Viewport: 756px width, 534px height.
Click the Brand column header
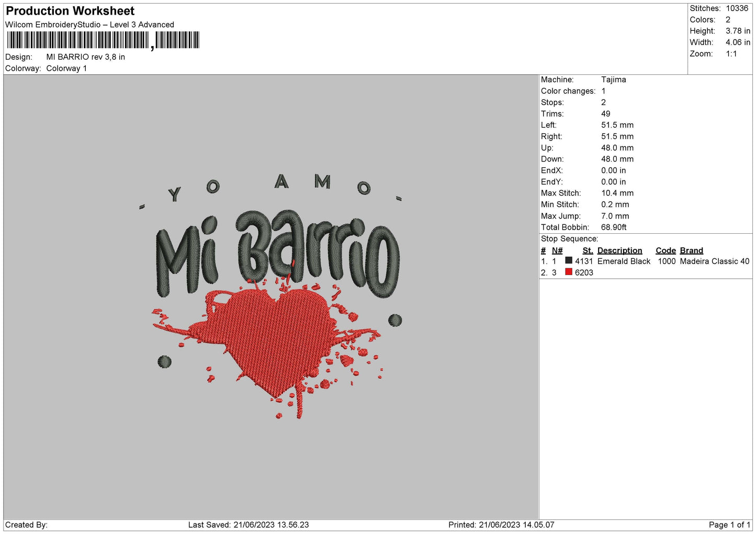coord(692,251)
